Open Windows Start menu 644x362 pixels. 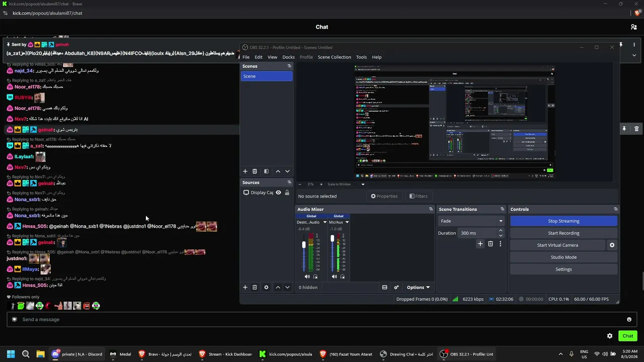coord(11,354)
